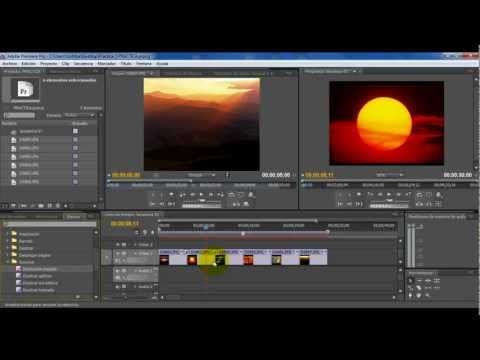Click Program monitor yellow timecode value
Screen dimensions: 480x360
click(x=320, y=175)
